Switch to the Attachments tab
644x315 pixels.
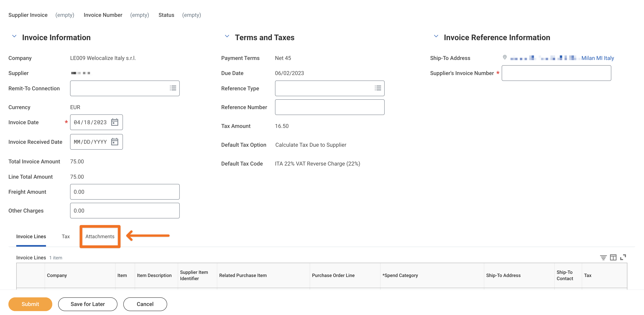pos(100,236)
